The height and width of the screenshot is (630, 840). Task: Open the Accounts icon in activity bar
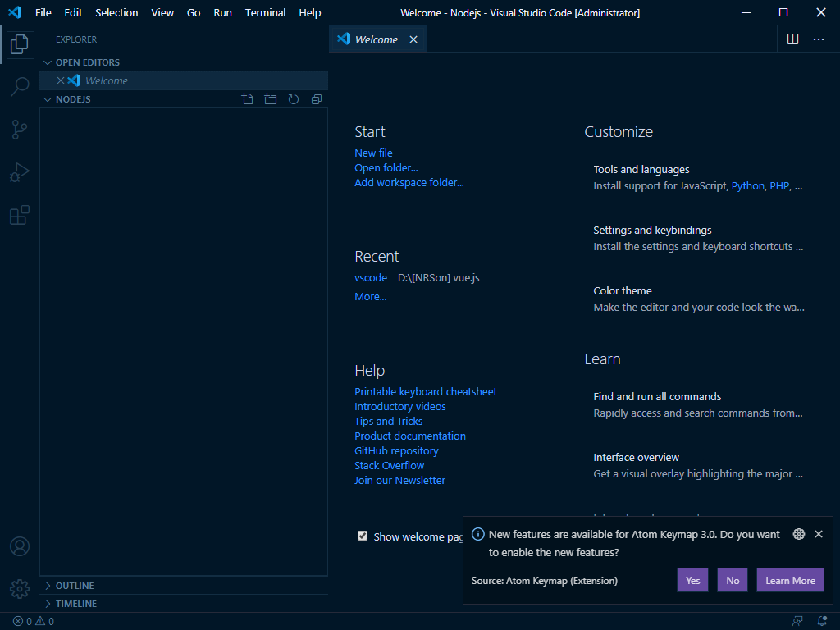[x=20, y=546]
